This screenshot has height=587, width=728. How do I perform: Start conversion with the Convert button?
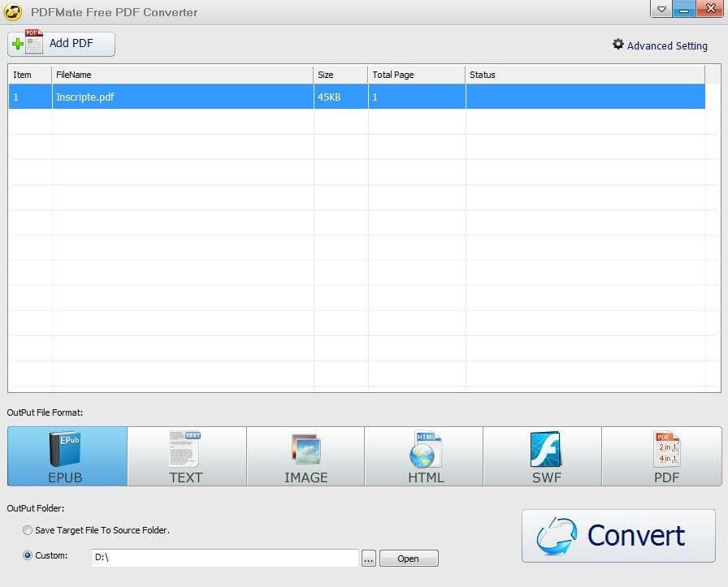coord(617,535)
